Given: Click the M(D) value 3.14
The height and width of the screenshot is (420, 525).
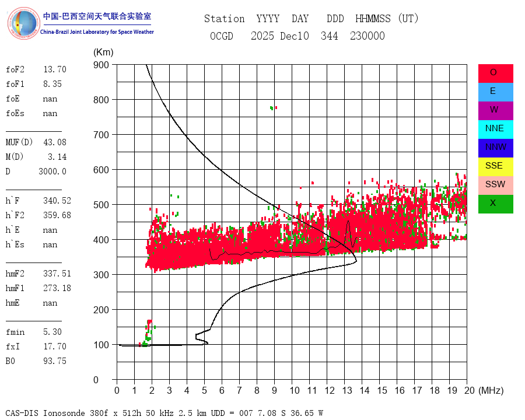Looking at the screenshot, I should coord(57,157).
